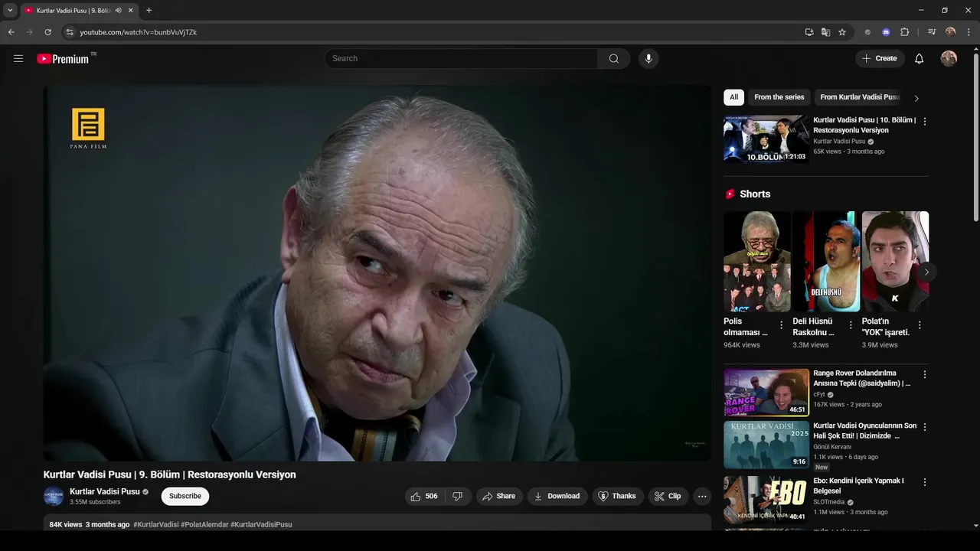Open YouTube notifications bell
The image size is (980, 551).
(920, 58)
